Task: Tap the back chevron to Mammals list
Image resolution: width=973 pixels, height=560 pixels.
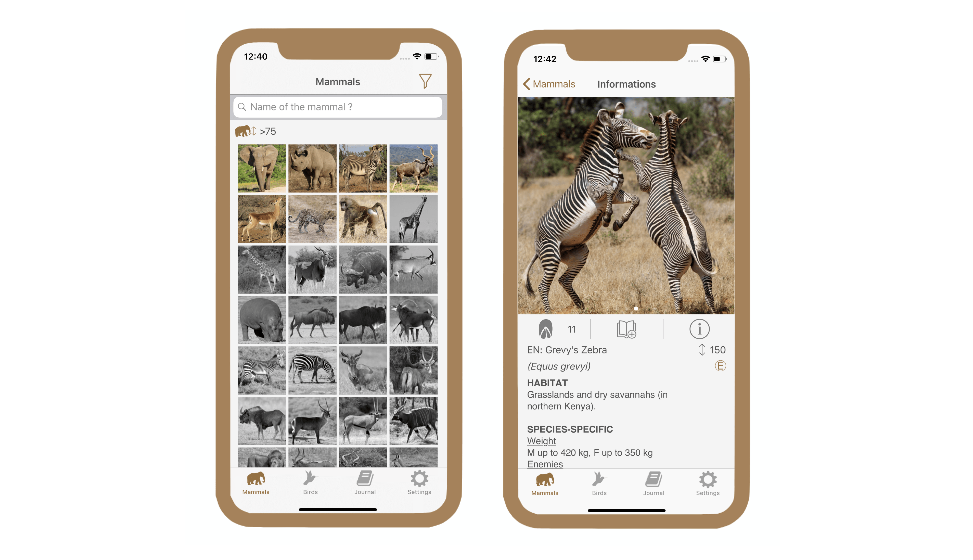Action: (x=528, y=84)
